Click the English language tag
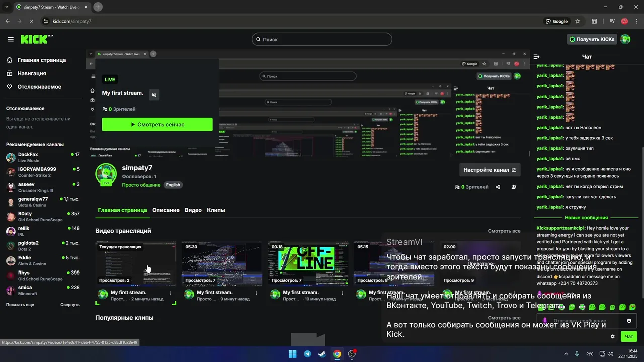 [173, 185]
